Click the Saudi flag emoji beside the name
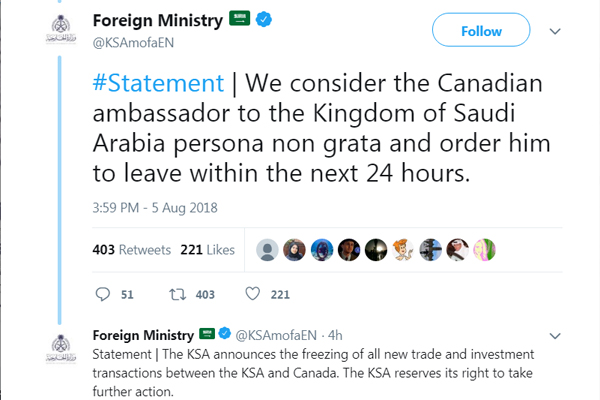Viewport: 600px width, 400px height. point(240,19)
